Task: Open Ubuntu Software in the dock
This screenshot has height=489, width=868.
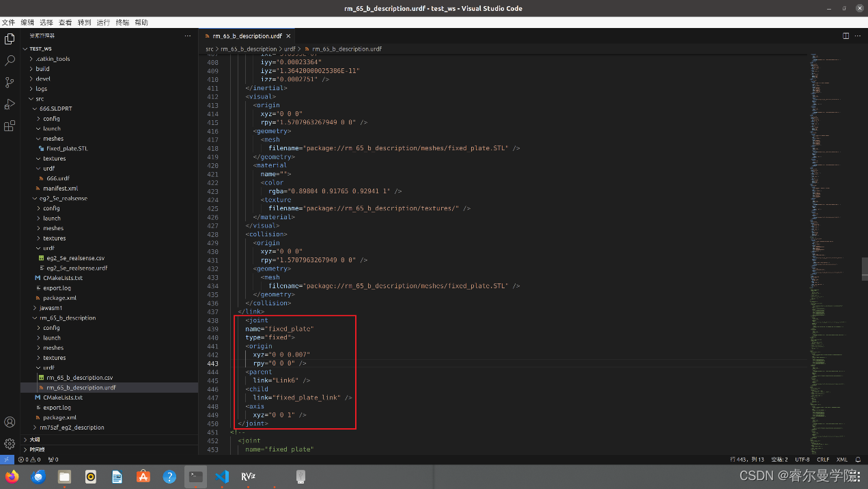Action: tap(143, 477)
